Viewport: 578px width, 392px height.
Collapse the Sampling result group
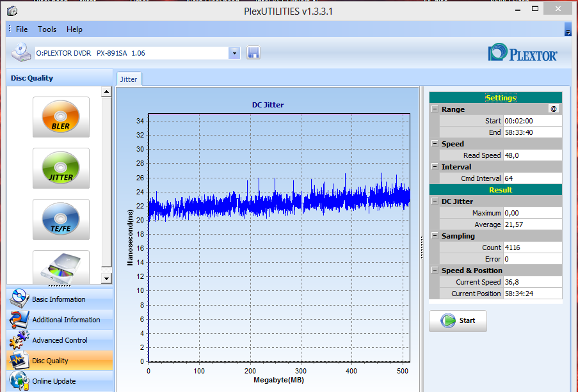click(x=435, y=236)
